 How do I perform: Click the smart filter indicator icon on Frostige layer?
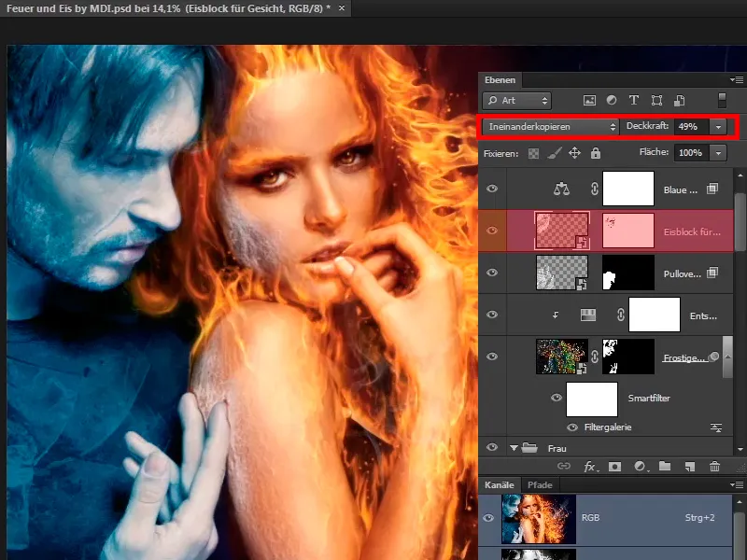tap(713, 357)
